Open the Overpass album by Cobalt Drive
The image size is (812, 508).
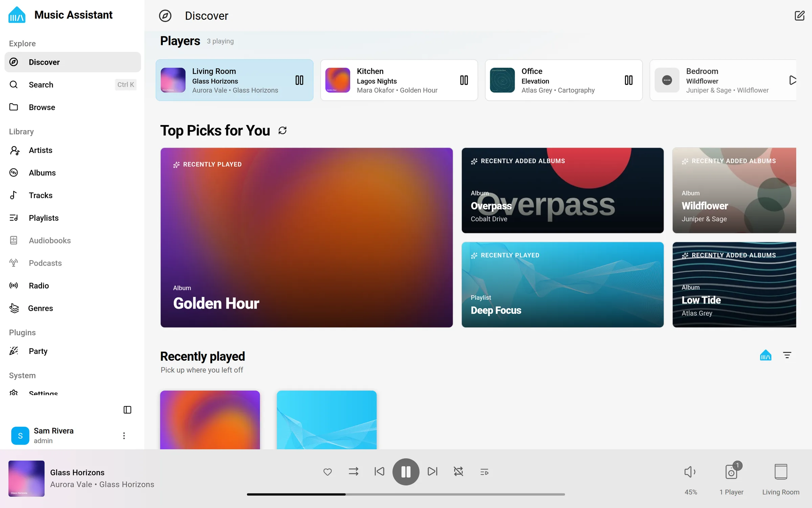pyautogui.click(x=562, y=190)
